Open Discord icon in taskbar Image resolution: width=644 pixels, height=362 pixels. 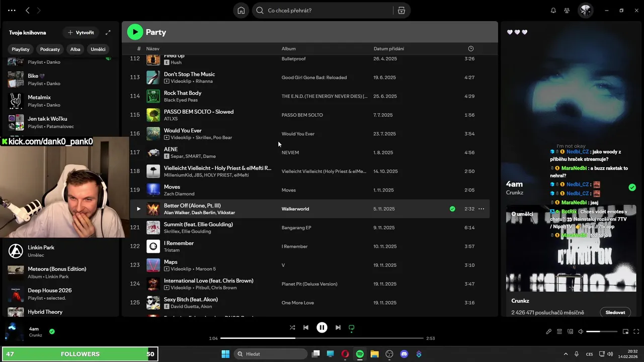404,354
